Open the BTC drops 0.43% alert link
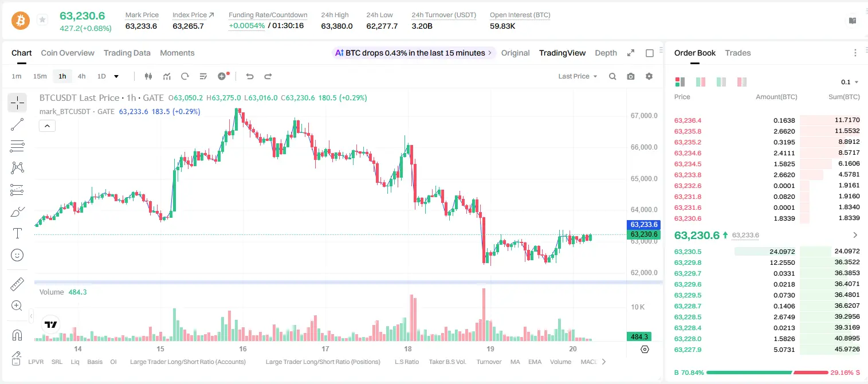Screen dimensions: 868x384 (x=413, y=53)
